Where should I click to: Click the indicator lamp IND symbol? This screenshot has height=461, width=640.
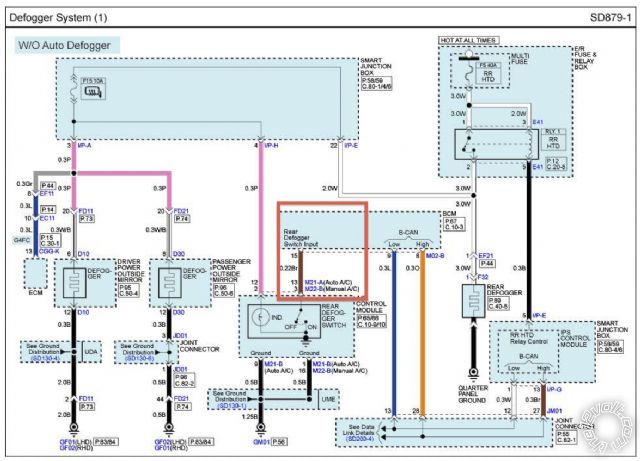[x=260, y=317]
